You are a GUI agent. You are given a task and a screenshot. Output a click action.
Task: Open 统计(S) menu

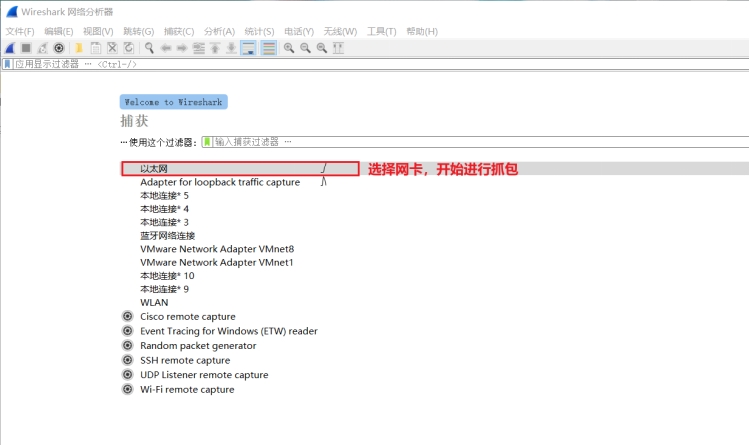[x=259, y=32]
